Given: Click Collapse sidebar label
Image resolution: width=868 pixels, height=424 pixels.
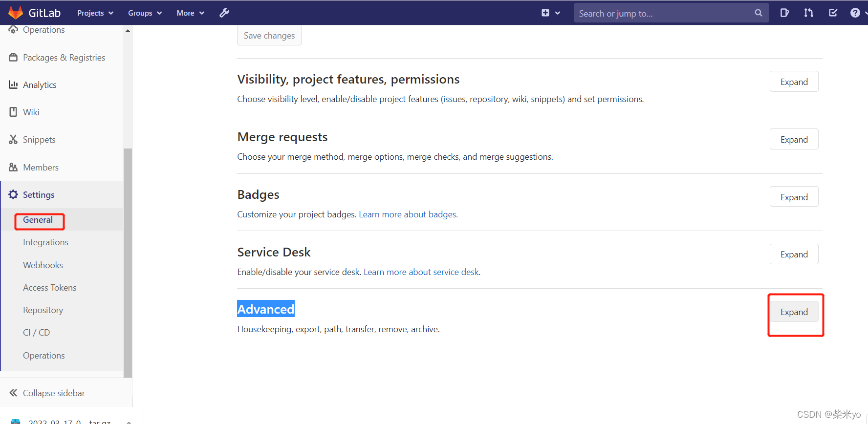Looking at the screenshot, I should 54,393.
